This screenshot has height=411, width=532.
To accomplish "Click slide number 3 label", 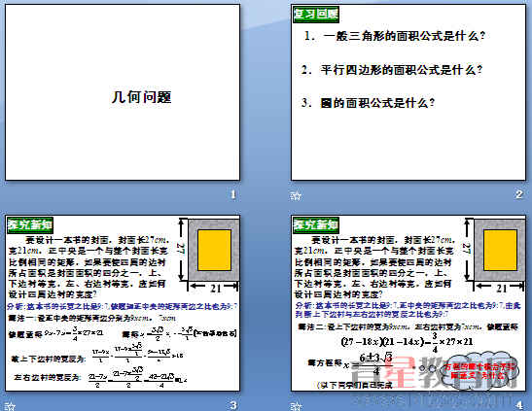I will (233, 405).
